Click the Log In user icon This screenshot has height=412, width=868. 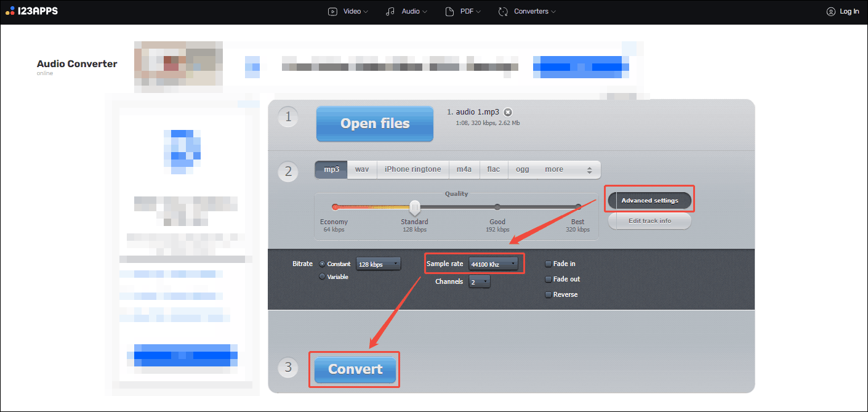point(830,12)
